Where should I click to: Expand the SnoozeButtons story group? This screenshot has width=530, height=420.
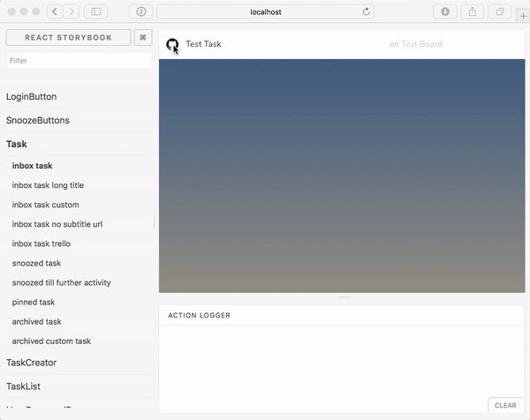pos(37,120)
